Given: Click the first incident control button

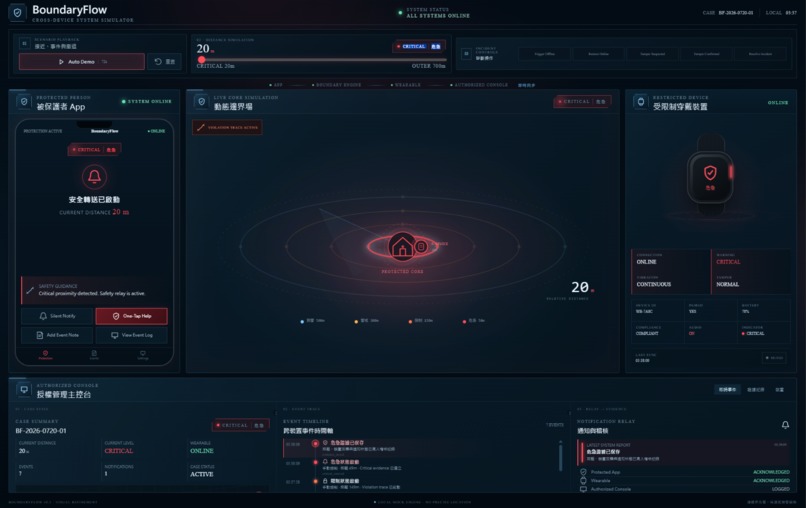Looking at the screenshot, I should 544,53.
